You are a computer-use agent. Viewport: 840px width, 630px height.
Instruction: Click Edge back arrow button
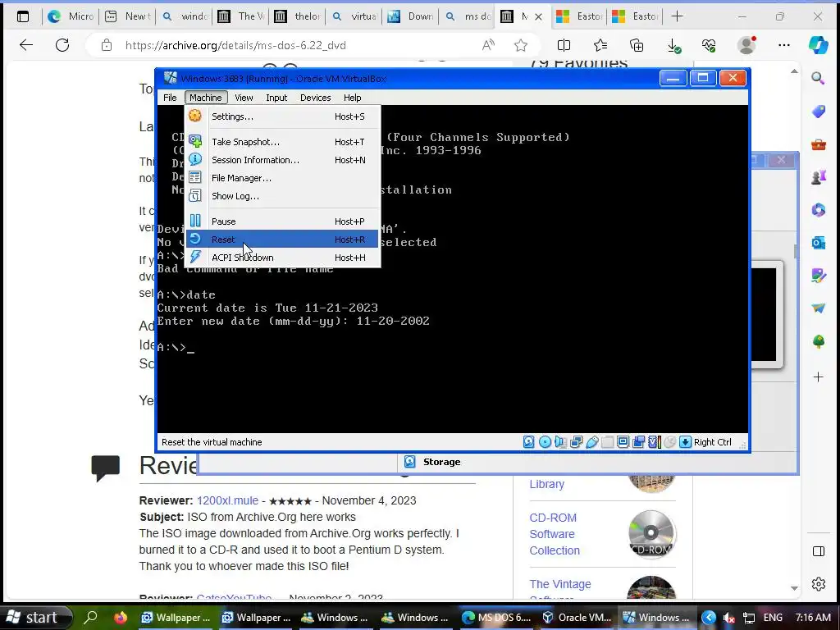tap(26, 45)
